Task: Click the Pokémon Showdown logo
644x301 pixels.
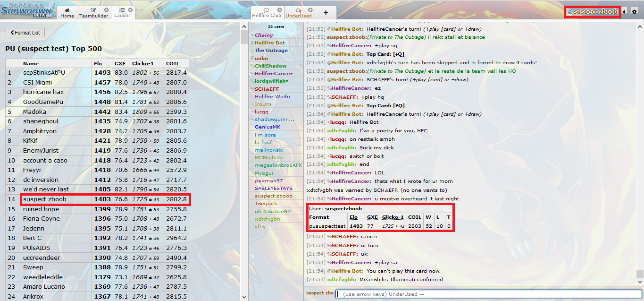Action: point(27,10)
